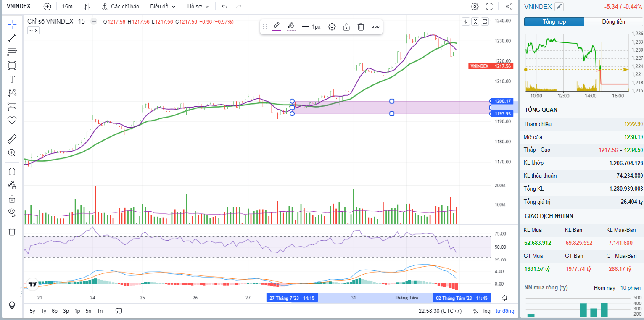Toggle tự động auto scale
Screen dimensions: 644x320
(x=505, y=311)
